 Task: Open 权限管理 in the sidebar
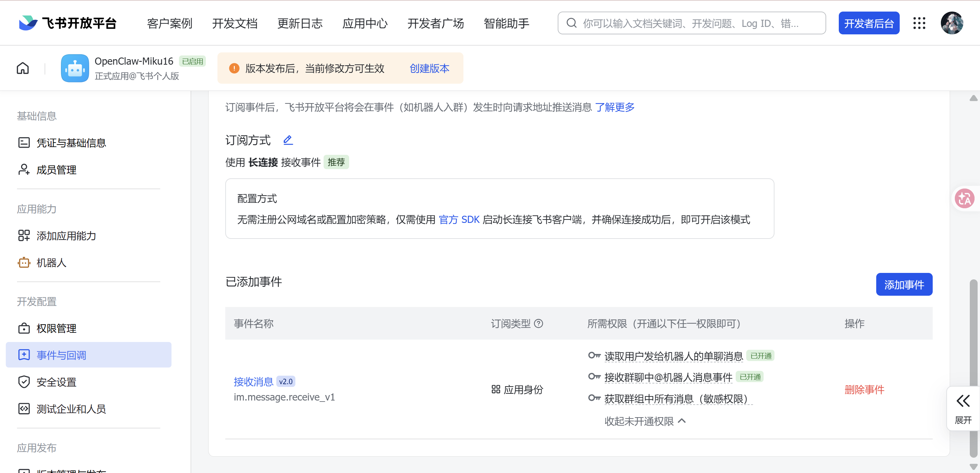56,328
